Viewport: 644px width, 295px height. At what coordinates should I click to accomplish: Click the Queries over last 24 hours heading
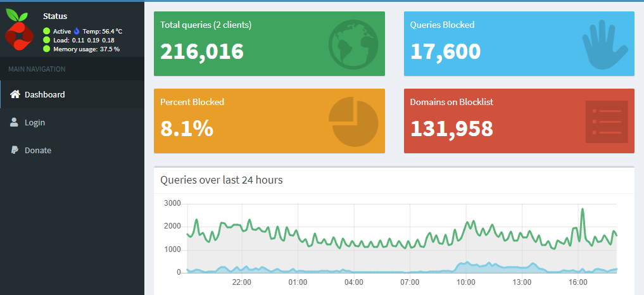[222, 180]
